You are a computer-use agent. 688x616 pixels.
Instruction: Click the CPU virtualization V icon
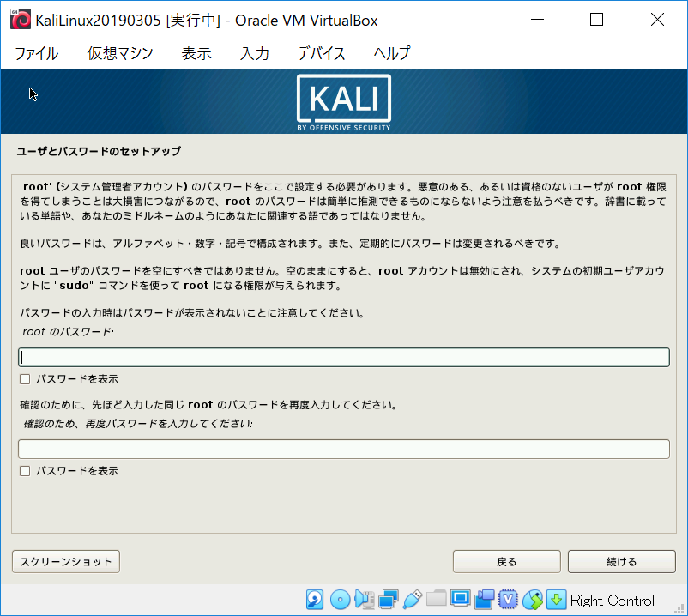pos(508,600)
